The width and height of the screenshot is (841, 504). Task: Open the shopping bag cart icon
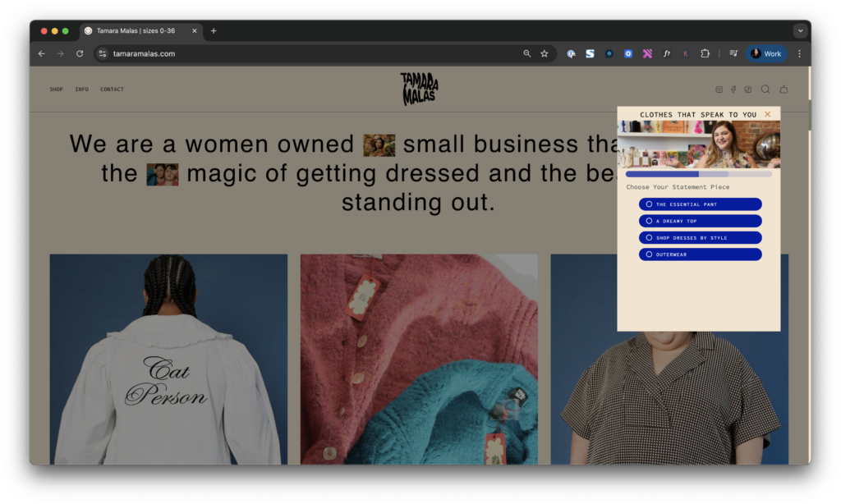click(784, 89)
